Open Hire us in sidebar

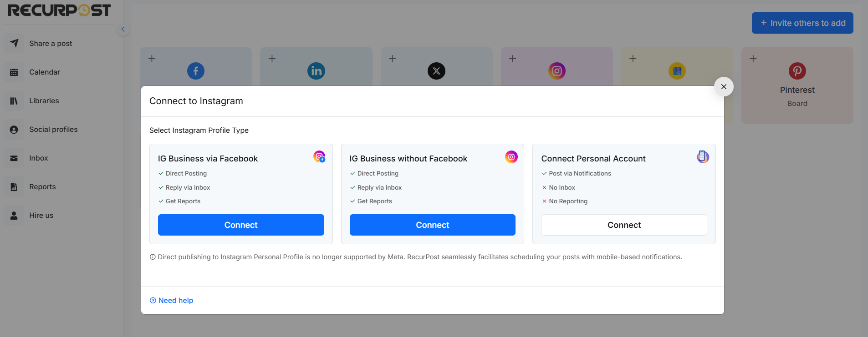pyautogui.click(x=41, y=215)
